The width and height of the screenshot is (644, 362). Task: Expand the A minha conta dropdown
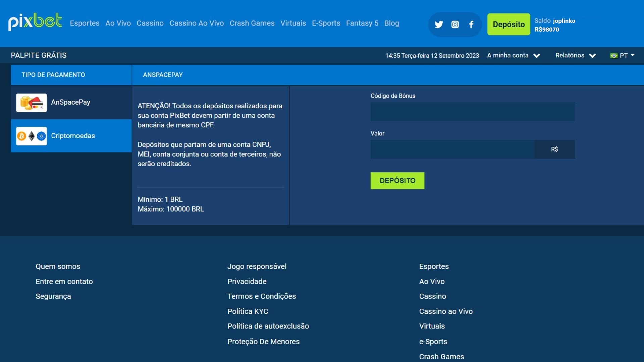tap(513, 56)
